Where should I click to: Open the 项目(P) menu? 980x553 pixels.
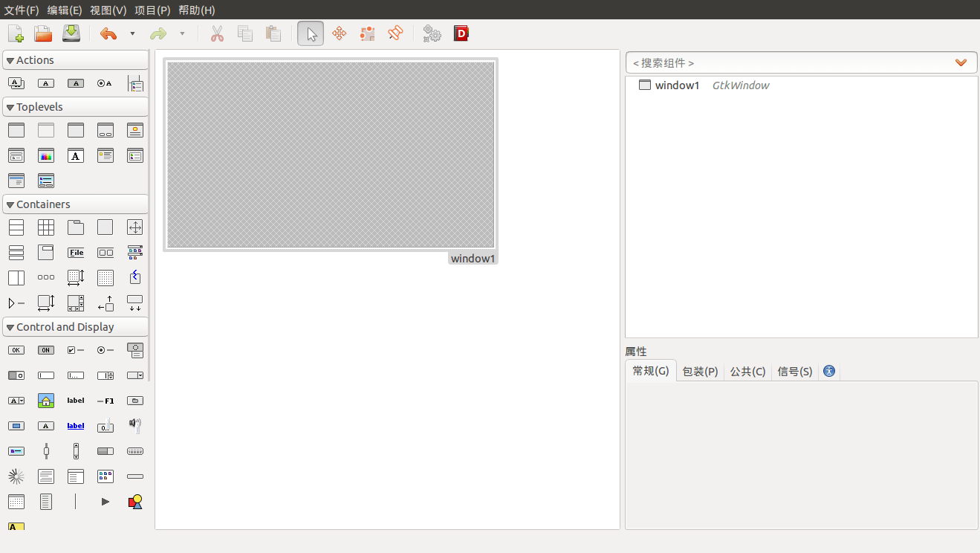click(151, 10)
